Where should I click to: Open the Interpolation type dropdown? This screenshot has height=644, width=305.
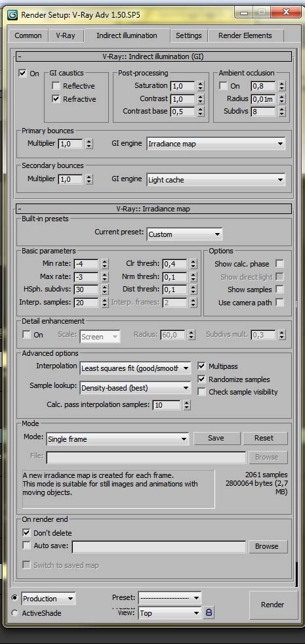coord(135,368)
